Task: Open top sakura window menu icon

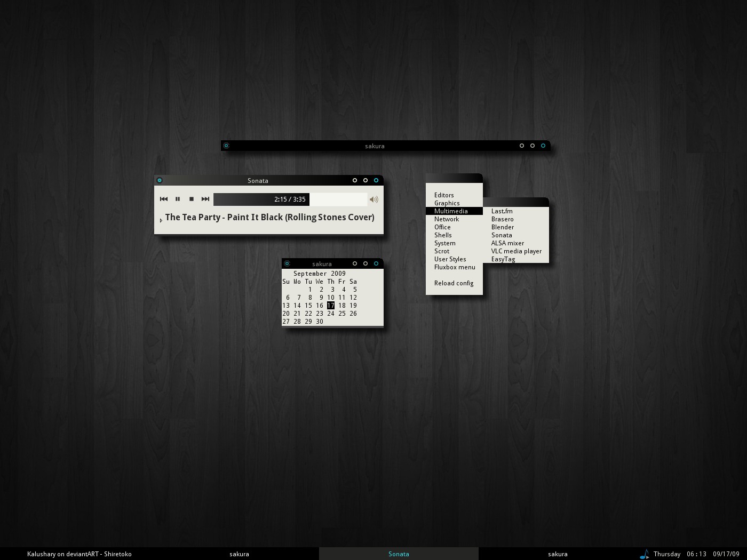Action: pos(226,146)
